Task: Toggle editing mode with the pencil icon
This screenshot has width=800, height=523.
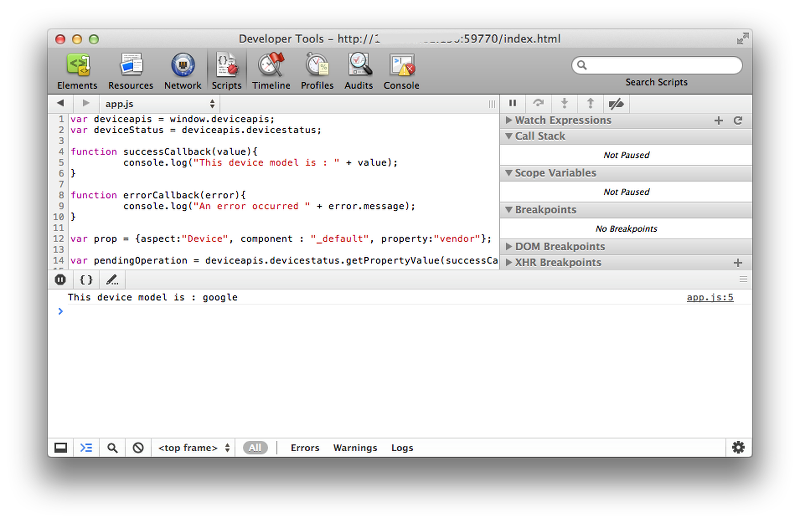Action: (112, 280)
